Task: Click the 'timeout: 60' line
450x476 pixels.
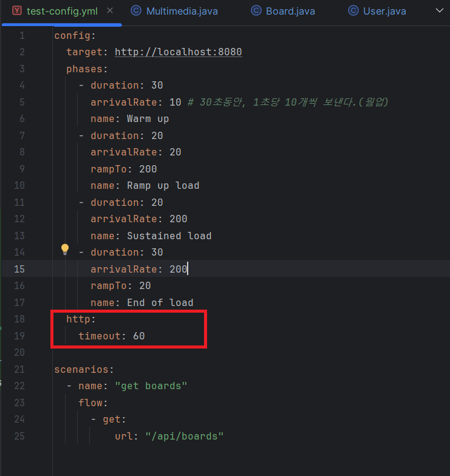Action: click(x=112, y=336)
